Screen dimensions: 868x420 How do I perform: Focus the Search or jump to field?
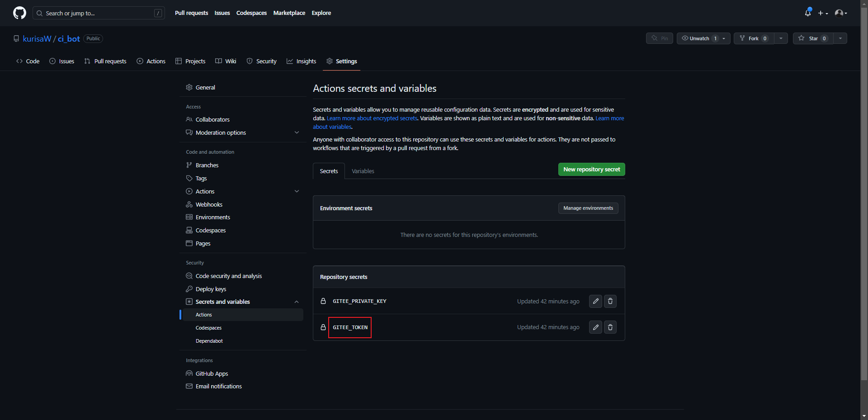[99, 13]
